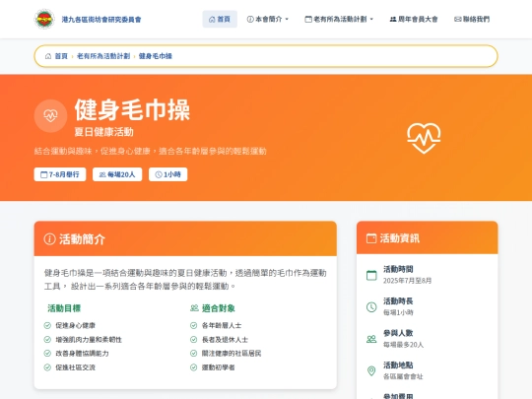Open 周年會員大會 navigation item
Screen dimensions: 532x399
click(414, 19)
